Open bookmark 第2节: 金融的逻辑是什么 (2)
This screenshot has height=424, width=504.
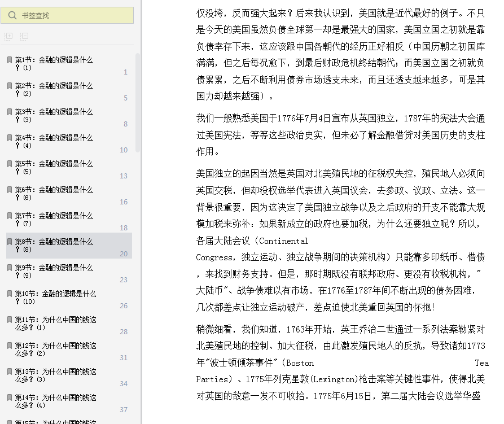tap(69, 90)
